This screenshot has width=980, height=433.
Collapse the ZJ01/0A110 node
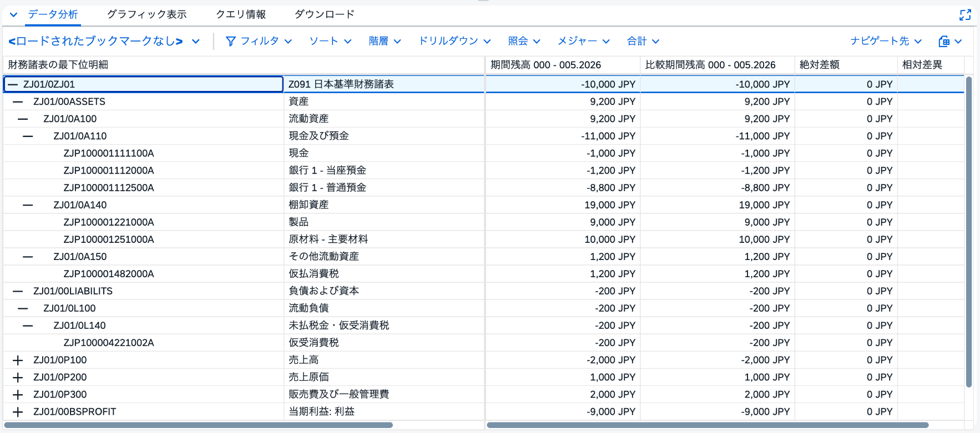(x=28, y=136)
